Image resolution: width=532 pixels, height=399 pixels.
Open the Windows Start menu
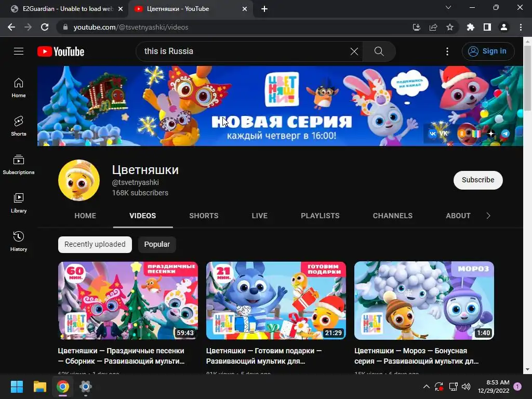(x=17, y=387)
